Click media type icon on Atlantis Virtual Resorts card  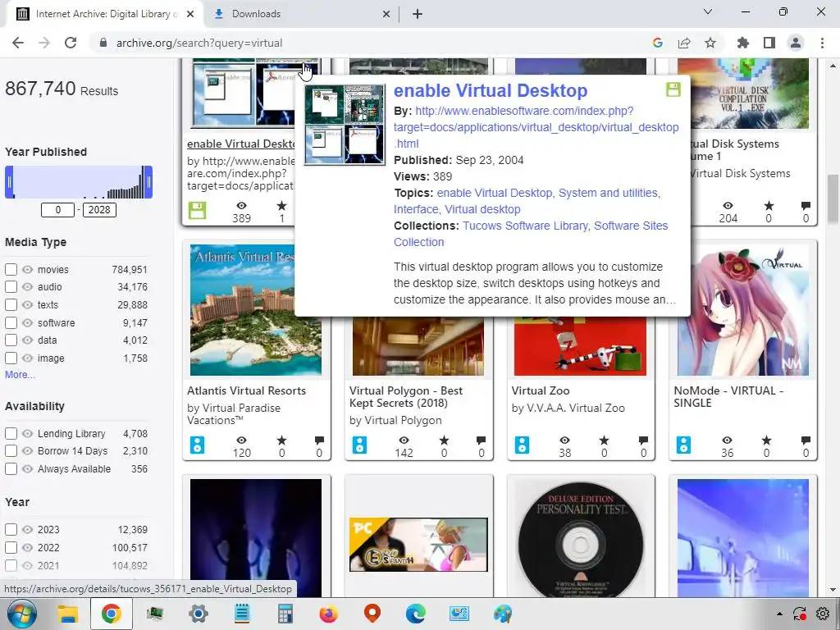point(197,445)
